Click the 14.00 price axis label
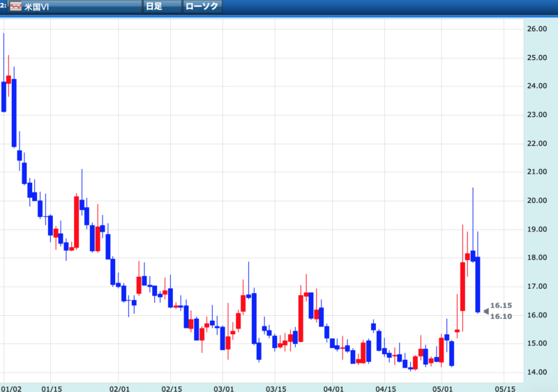Viewport: 558px width, 392px height. tap(537, 372)
